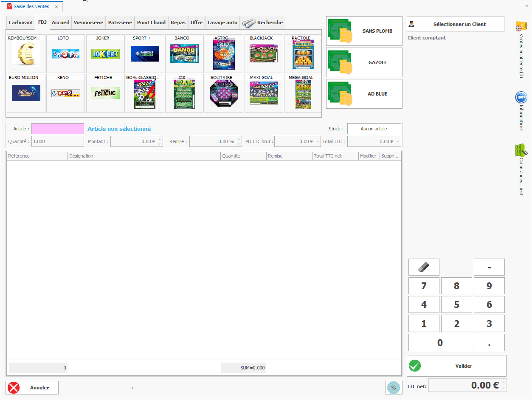Tap keypad digit 9
532x400 pixels.
click(x=489, y=286)
